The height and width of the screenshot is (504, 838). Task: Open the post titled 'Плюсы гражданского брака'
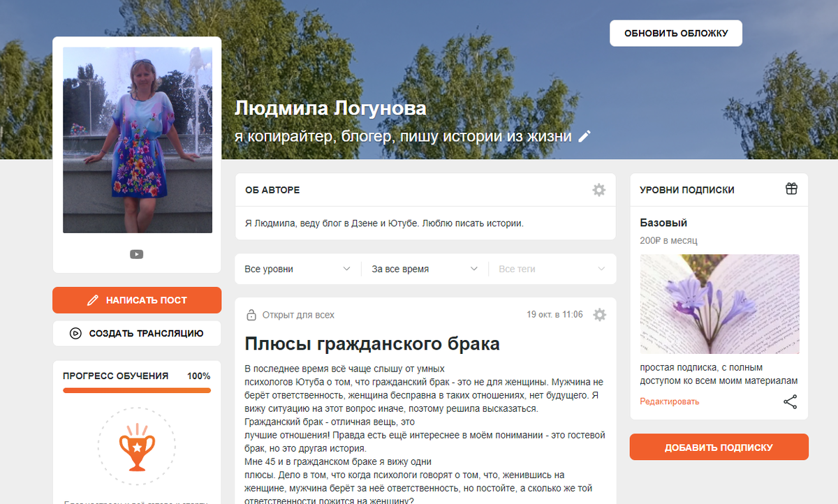[x=372, y=343]
